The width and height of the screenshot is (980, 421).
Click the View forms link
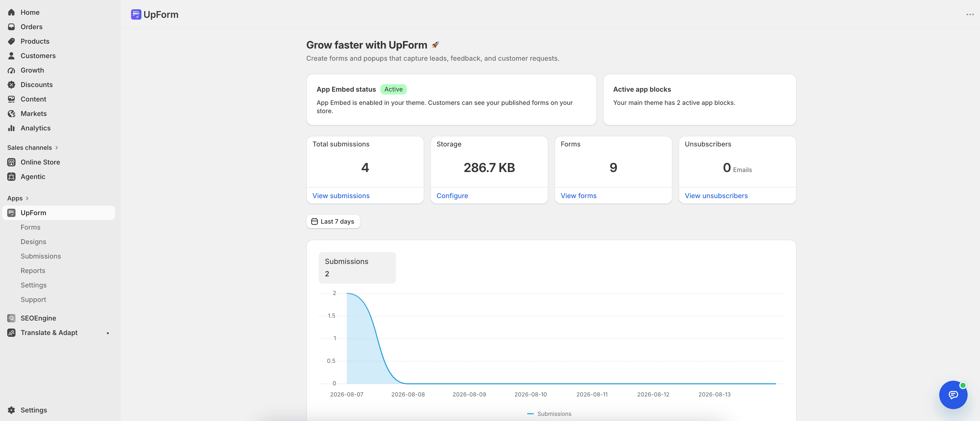[578, 196]
